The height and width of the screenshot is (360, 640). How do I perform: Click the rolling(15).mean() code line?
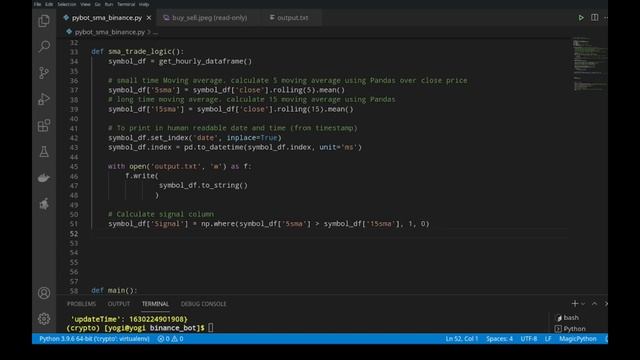tap(231, 109)
